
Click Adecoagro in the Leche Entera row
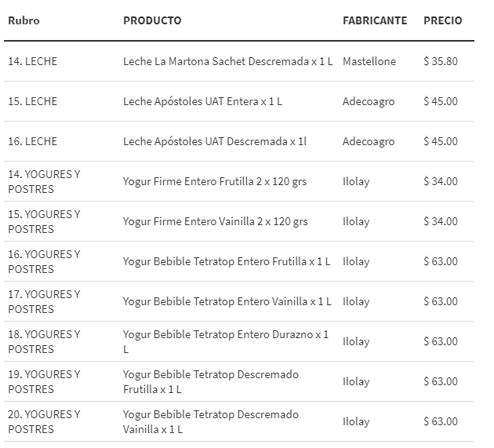pyautogui.click(x=369, y=101)
